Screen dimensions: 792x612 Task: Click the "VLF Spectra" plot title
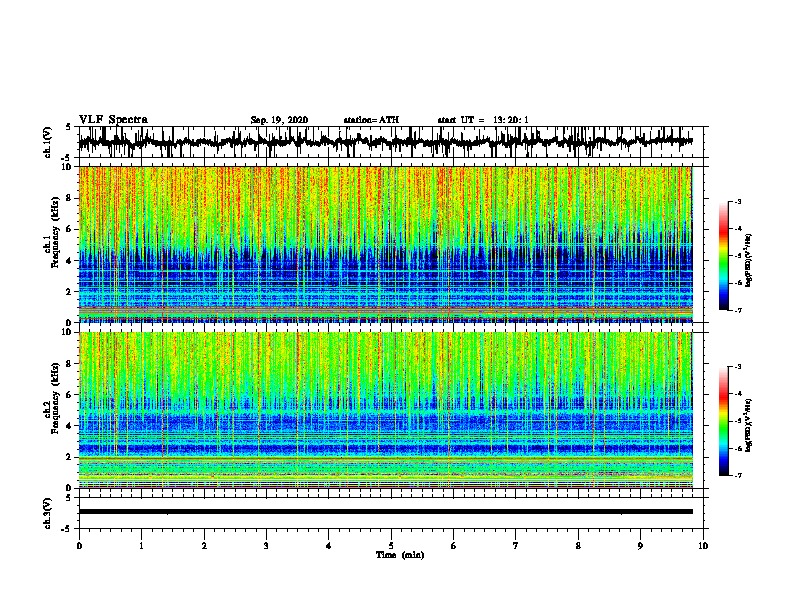click(113, 120)
